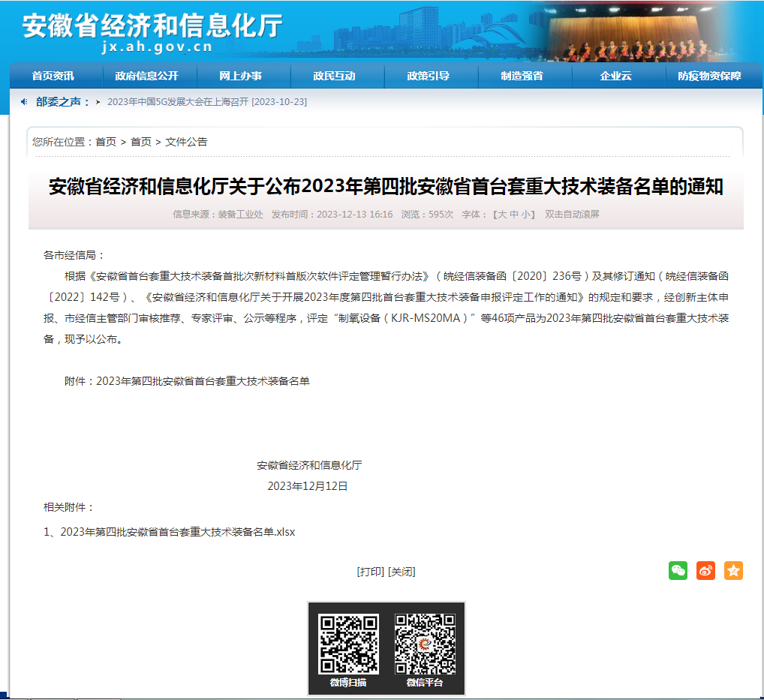Open the 政策引导 menu
Screen dimensions: 764x700
pyautogui.click(x=429, y=76)
